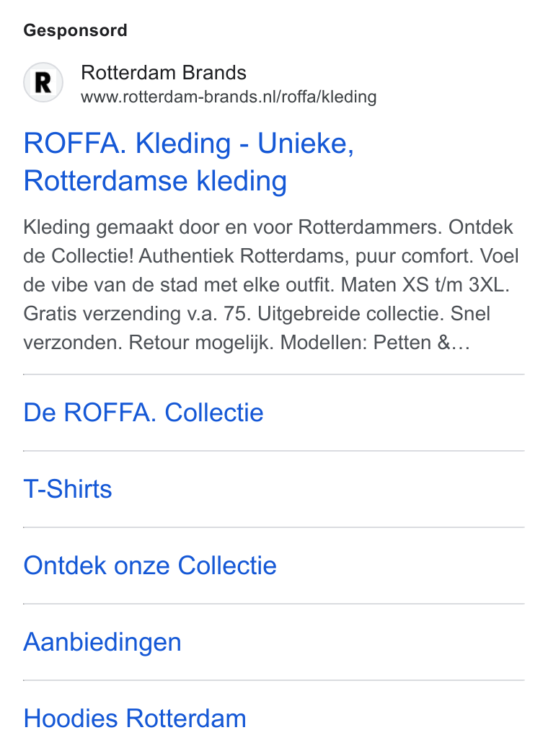Screen dimensions: 548x756
Task: Click the Rotterdam Brands advertiser name
Action: tap(164, 73)
